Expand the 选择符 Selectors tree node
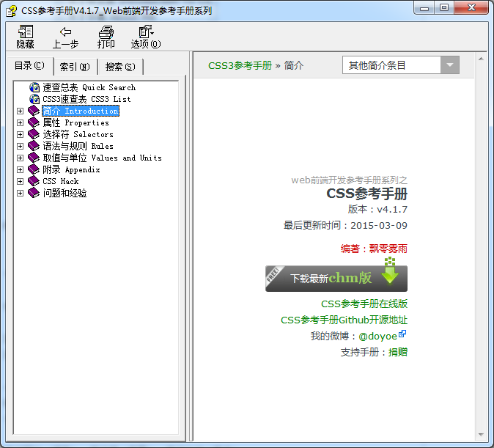This screenshot has width=494, height=448. pos(21,134)
